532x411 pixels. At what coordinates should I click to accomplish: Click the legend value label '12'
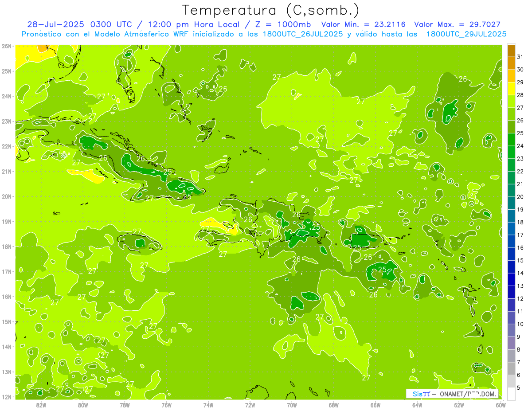(x=520, y=298)
